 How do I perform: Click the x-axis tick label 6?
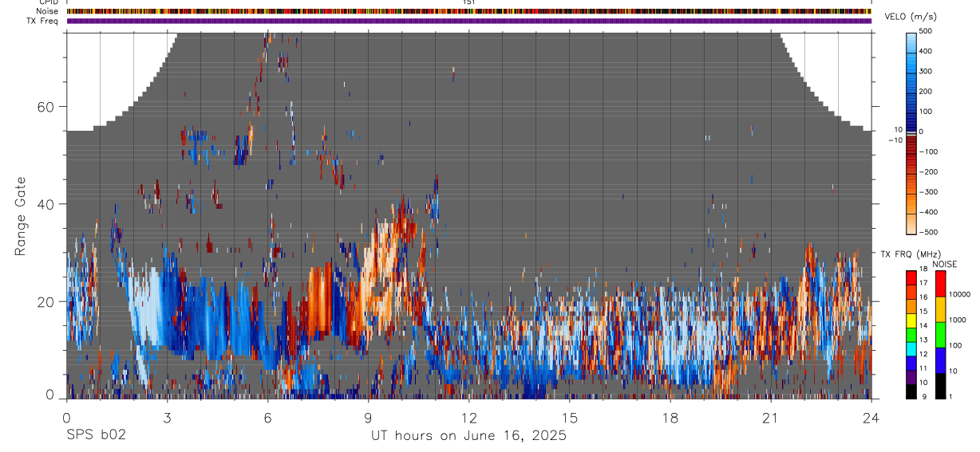[267, 418]
